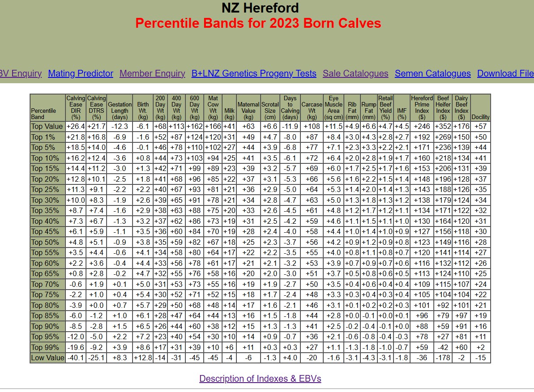Select the Top 5% row label

pos(48,148)
